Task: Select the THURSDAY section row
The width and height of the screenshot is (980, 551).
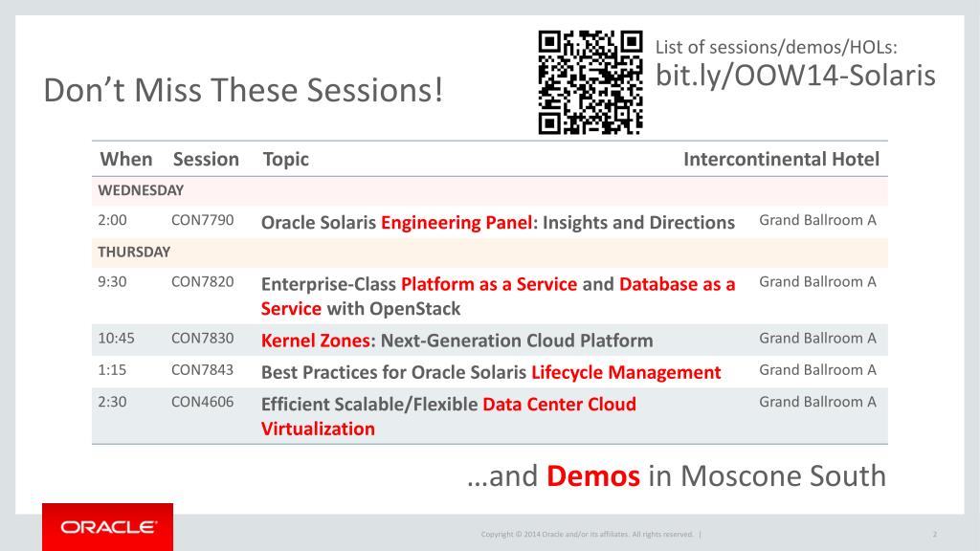Action: 489,253
